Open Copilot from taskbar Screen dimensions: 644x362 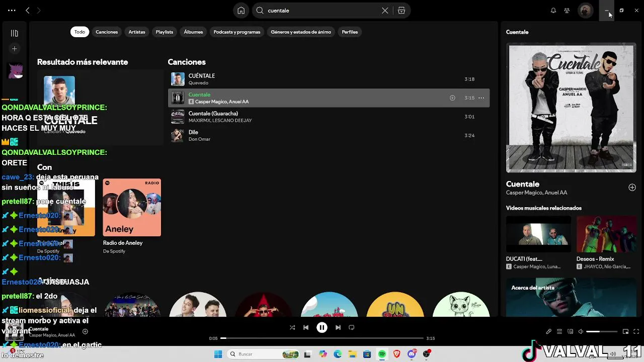click(323, 354)
